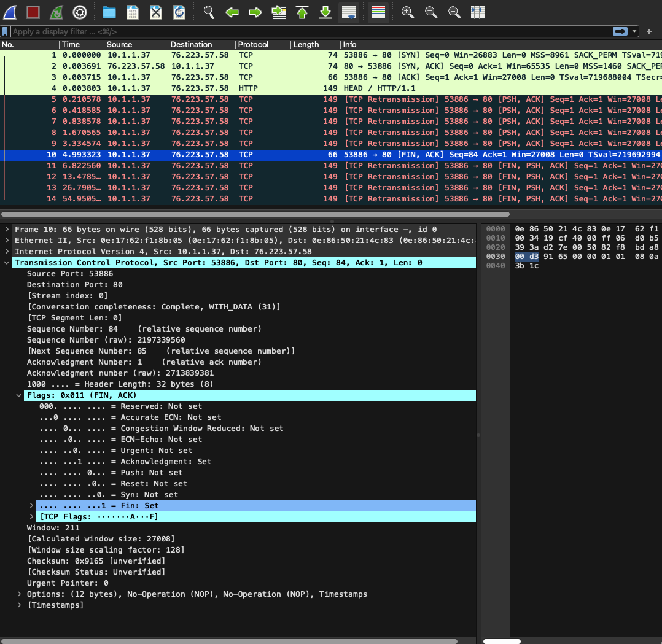Viewport: 662px width, 644px height.
Task: Expand the Ethernet II details row
Action: click(x=7, y=241)
